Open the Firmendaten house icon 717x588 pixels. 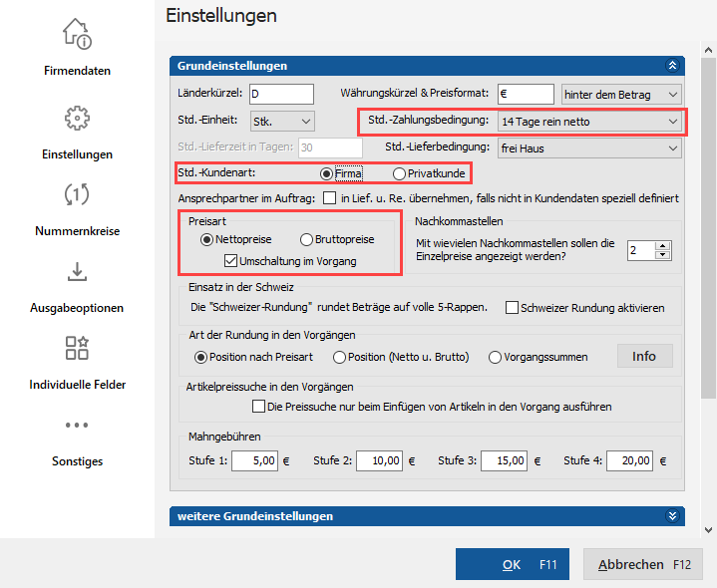click(77, 34)
